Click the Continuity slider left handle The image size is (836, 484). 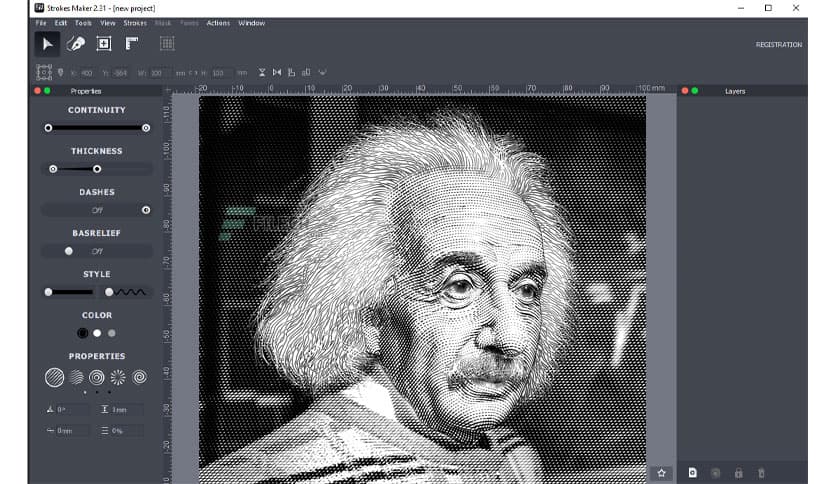pyautogui.click(x=49, y=128)
